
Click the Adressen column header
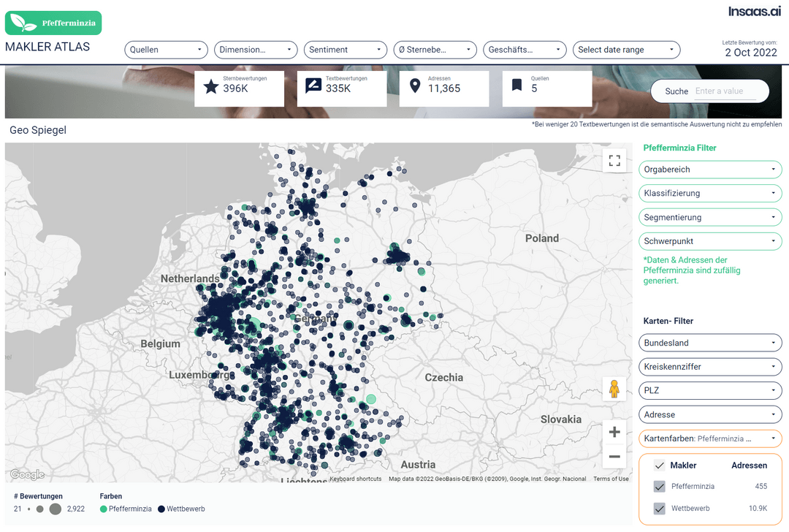click(750, 465)
